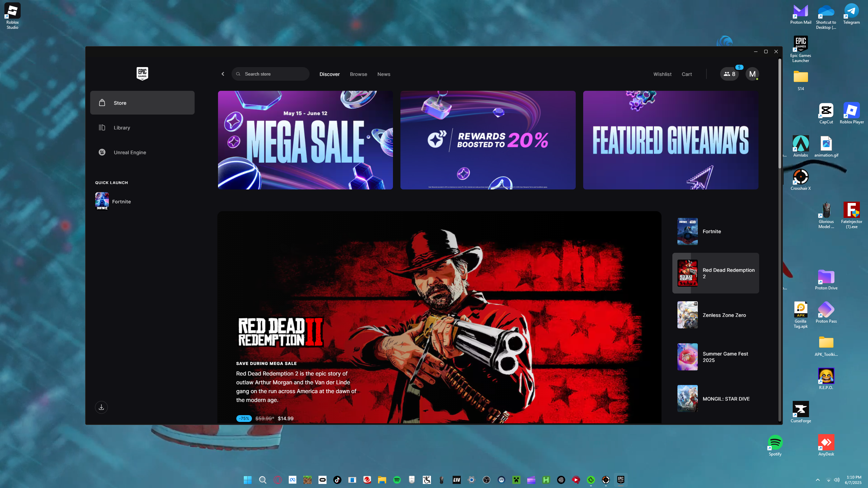Open the friends list icon

coord(729,74)
